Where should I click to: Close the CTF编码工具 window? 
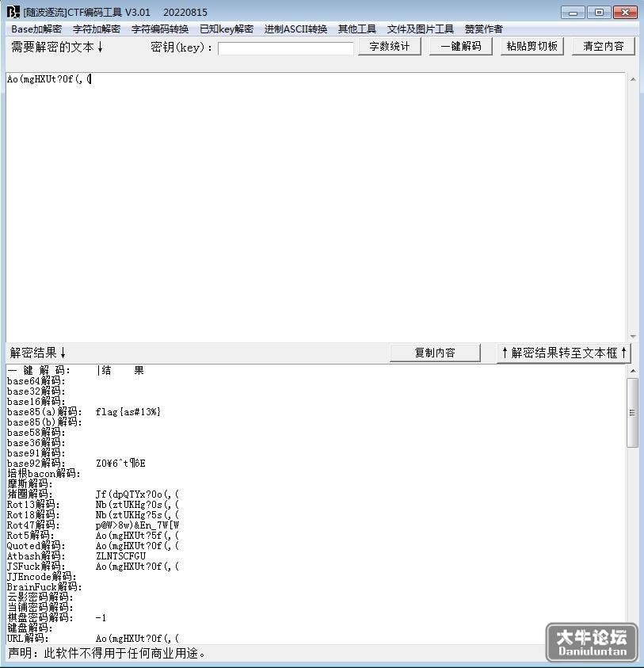625,13
